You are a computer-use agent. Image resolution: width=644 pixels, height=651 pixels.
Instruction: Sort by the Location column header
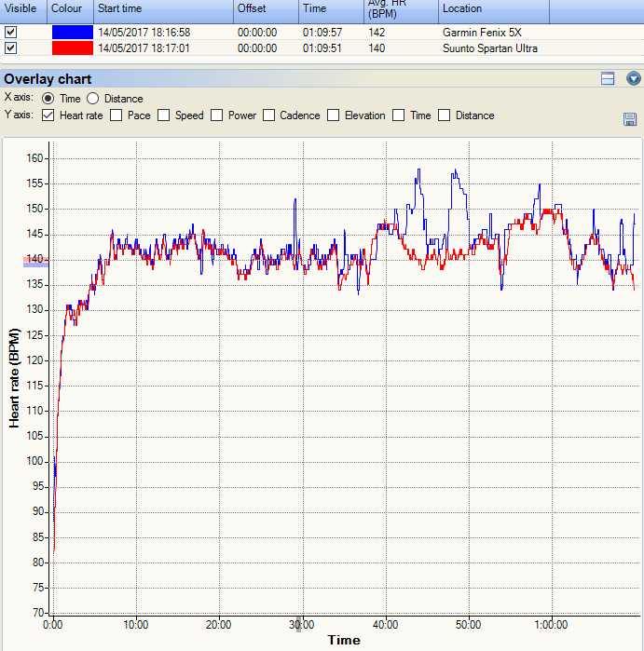coord(494,8)
